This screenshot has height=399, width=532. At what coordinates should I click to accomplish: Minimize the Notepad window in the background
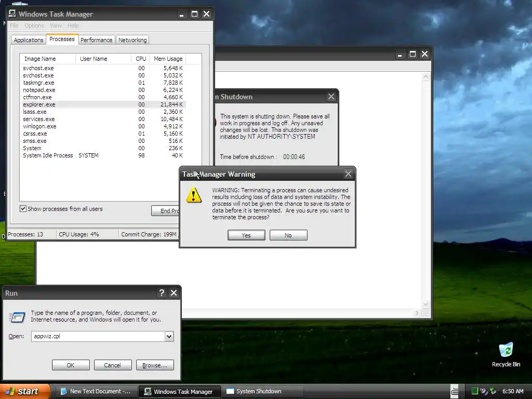pos(400,54)
